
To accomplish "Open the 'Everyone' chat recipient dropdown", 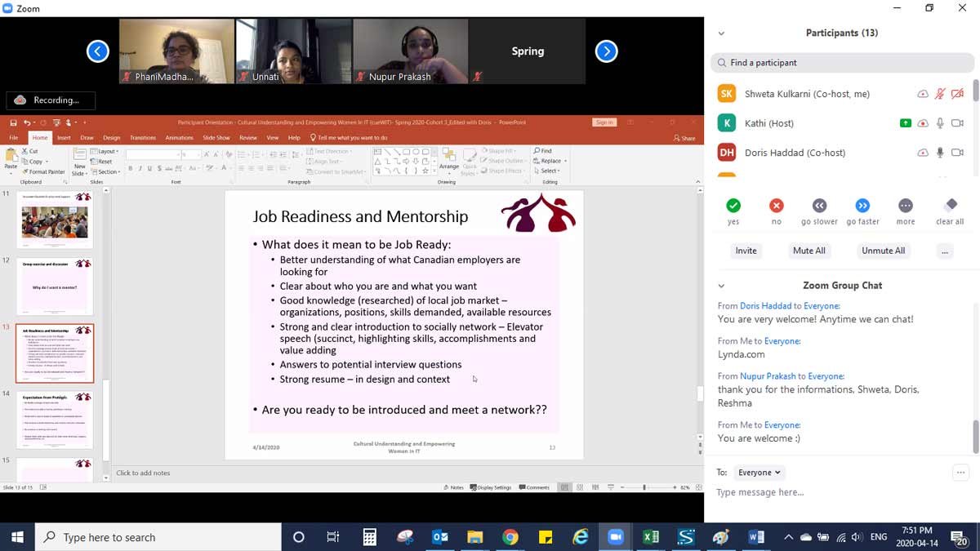I will pos(759,472).
